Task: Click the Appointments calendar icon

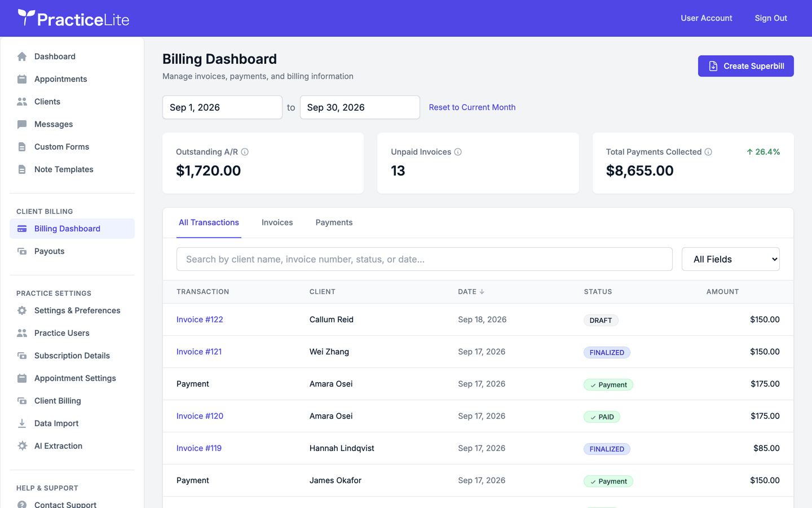Action: click(22, 79)
